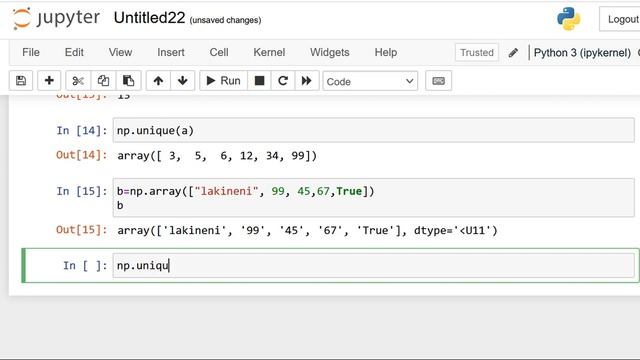The image size is (640, 360).
Task: Click the Logout button
Action: (620, 19)
